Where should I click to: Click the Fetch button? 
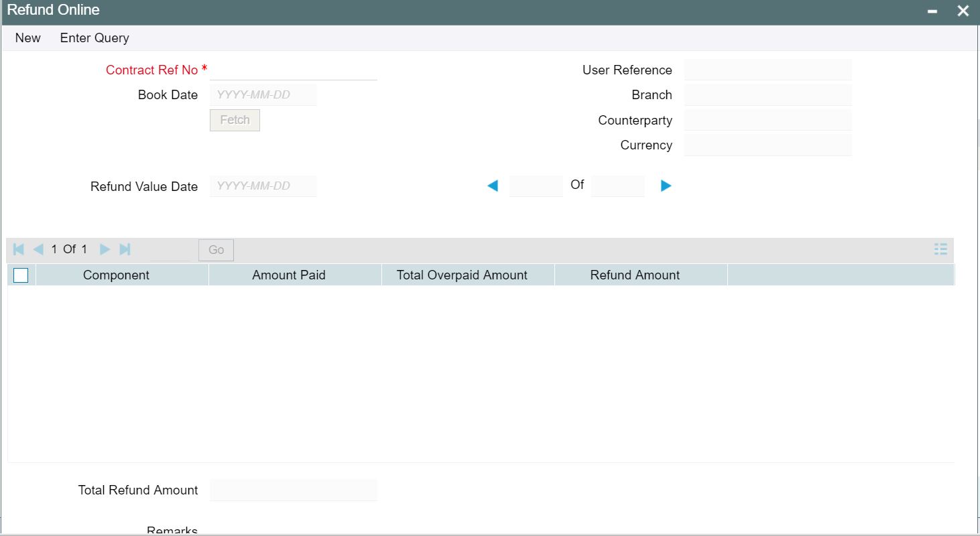pos(235,121)
